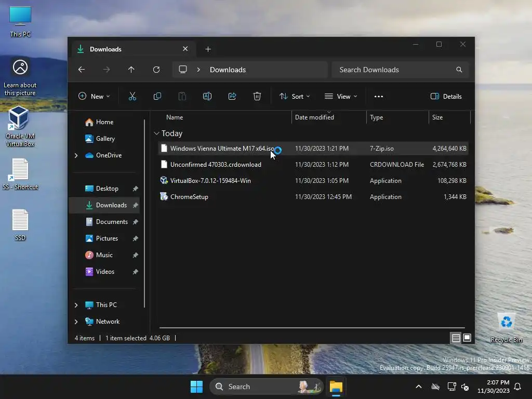Click the taskbar Search box
The width and height of the screenshot is (532, 399).
click(266, 387)
